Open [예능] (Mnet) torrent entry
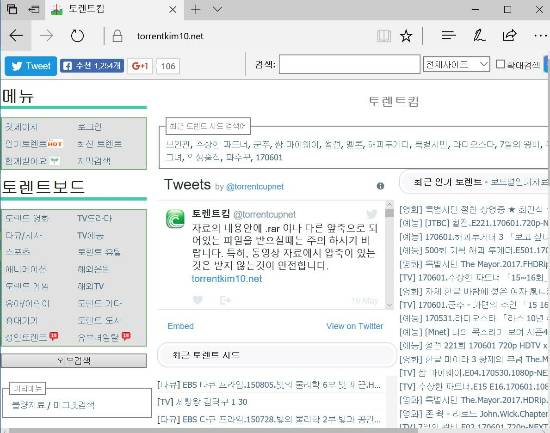Screen dimensions: 550x433 point(474,332)
